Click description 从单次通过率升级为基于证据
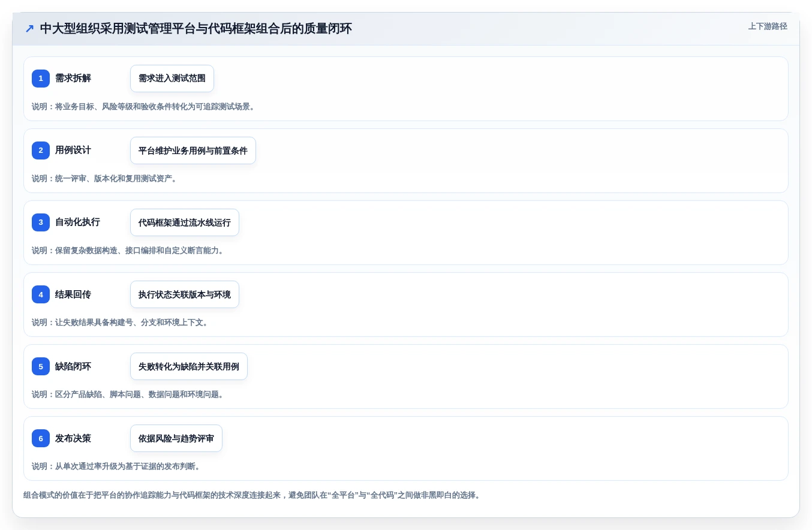 [116, 466]
